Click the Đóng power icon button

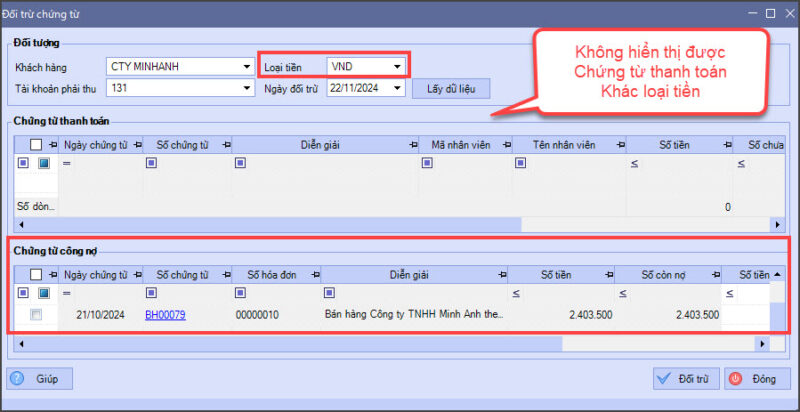pyautogui.click(x=735, y=379)
